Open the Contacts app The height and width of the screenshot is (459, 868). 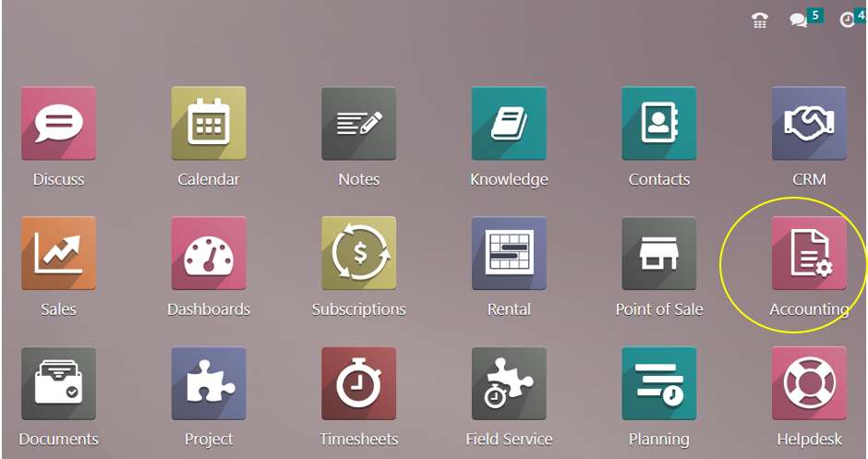658,124
